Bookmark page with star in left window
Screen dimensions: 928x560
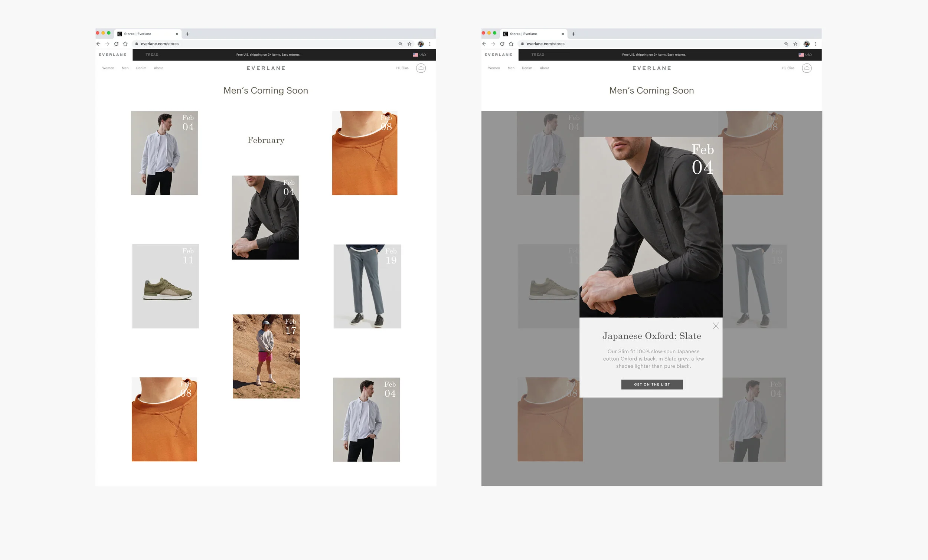(409, 44)
